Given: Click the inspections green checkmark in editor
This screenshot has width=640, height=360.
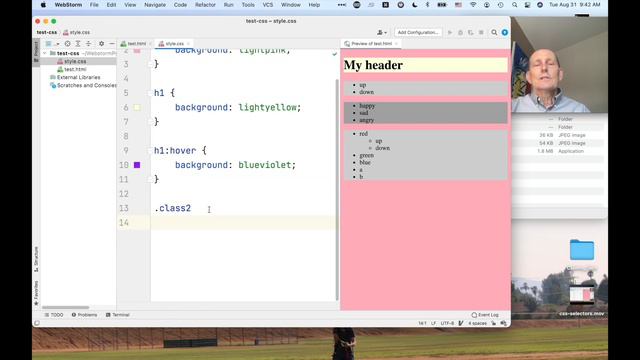Looking at the screenshot, I should (335, 53).
